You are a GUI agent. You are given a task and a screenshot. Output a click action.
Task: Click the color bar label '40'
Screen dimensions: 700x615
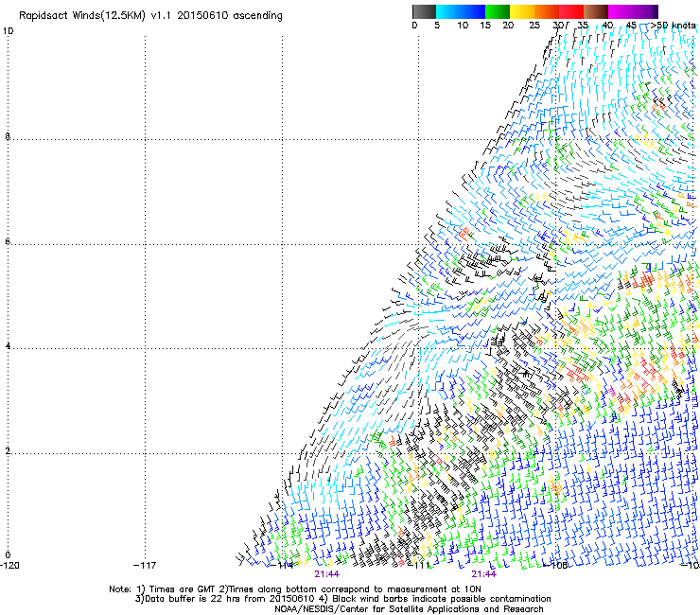(607, 26)
